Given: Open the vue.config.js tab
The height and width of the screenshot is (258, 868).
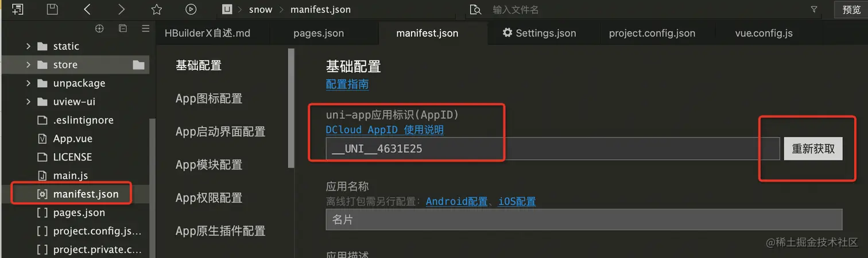Looking at the screenshot, I should 764,33.
